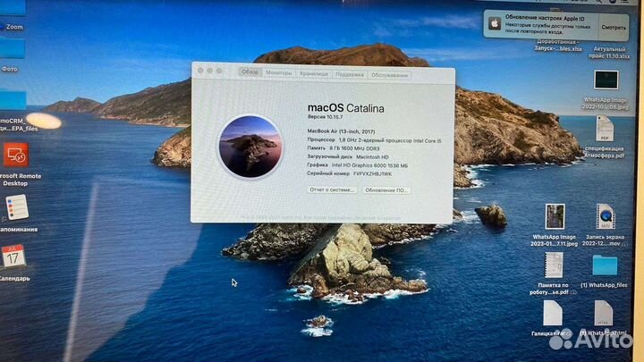The image size is (644, 362).
Task: Open the Хранилище tab
Action: pos(314,74)
